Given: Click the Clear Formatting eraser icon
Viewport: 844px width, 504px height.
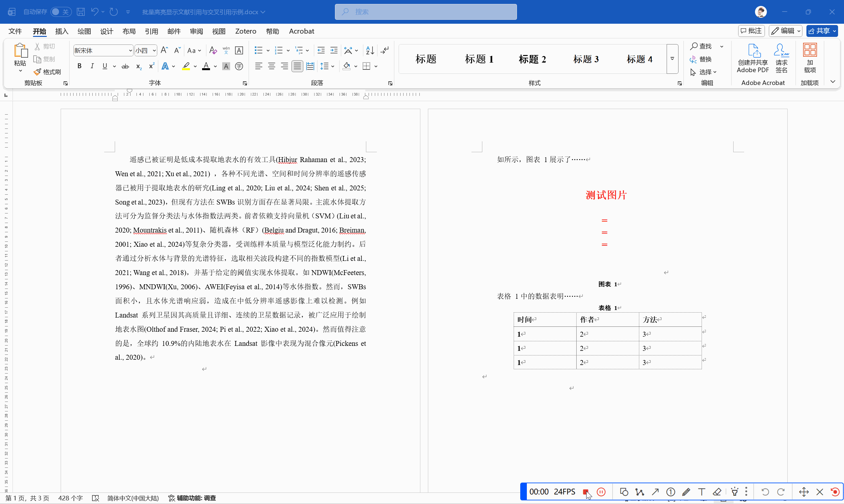Looking at the screenshot, I should pyautogui.click(x=213, y=50).
